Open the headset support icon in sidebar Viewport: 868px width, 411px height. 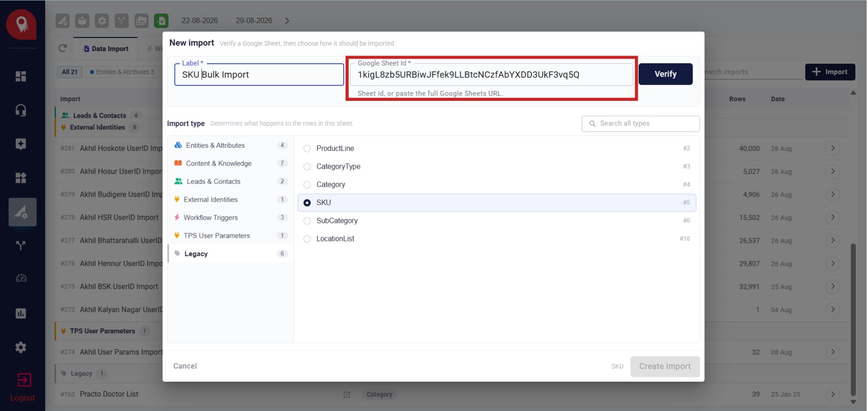pyautogui.click(x=21, y=110)
